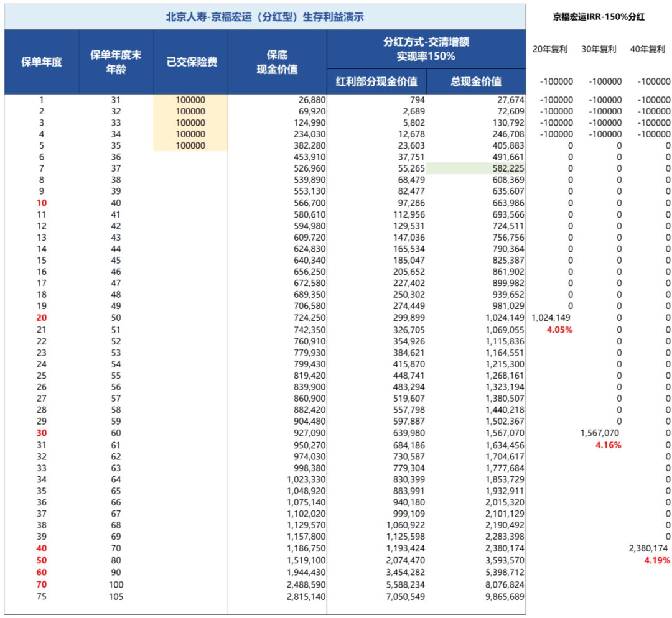Select the 30年复利 cell with 1,567,070
672x618 pixels.
click(x=600, y=433)
